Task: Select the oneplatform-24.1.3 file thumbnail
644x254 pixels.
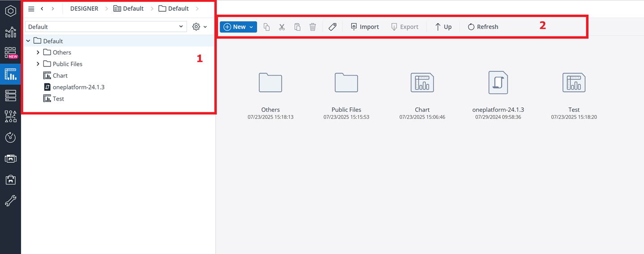Action: tap(498, 83)
